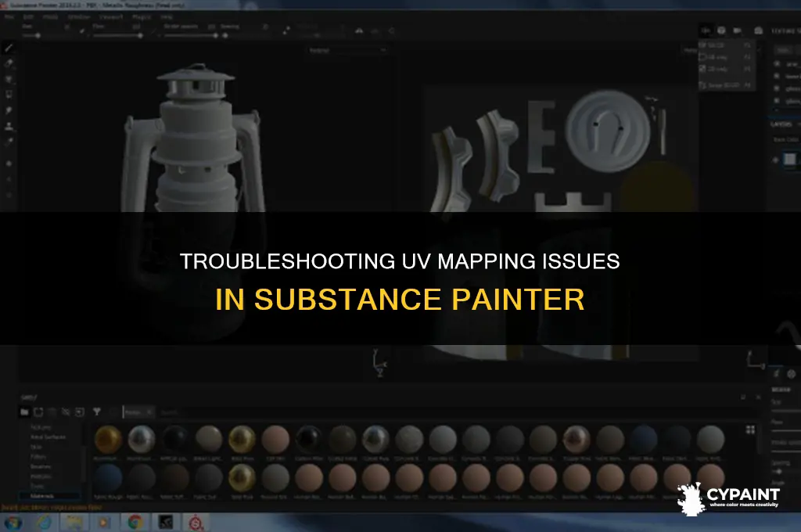The width and height of the screenshot is (801, 532).
Task: Click the shelf folder icon
Action: (24, 412)
